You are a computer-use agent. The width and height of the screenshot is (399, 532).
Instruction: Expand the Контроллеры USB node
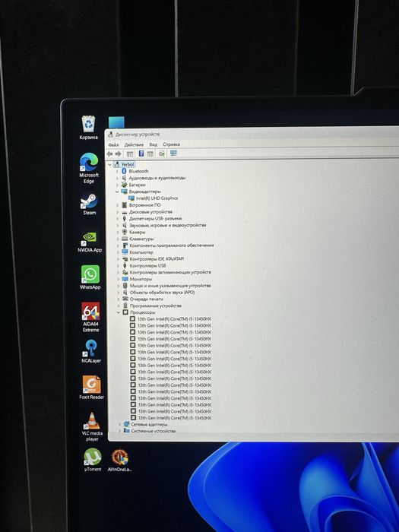118,266
